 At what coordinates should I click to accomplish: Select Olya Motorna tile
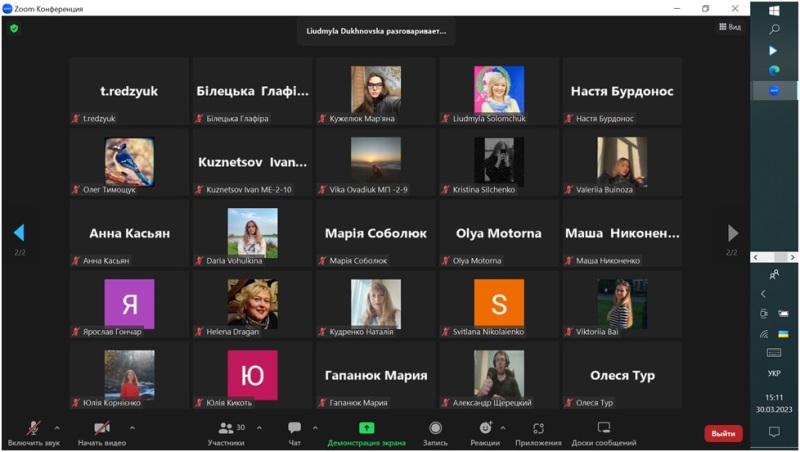[499, 233]
